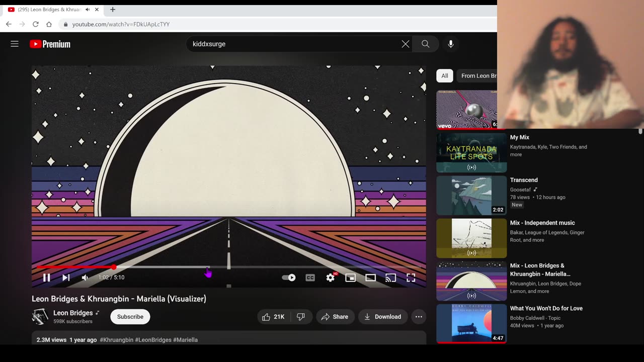Open the My Mix Kaytranada thumbnail
Viewport: 644px width, 362px height.
pos(471,152)
